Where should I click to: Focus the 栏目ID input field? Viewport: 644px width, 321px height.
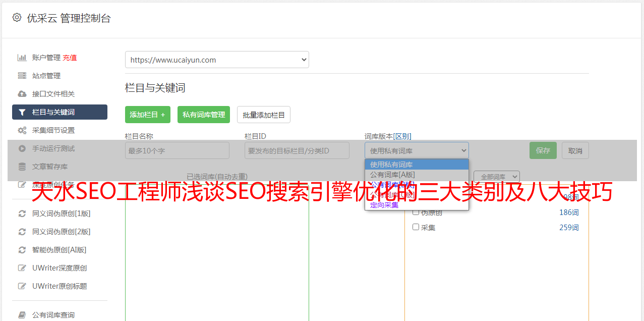[297, 150]
